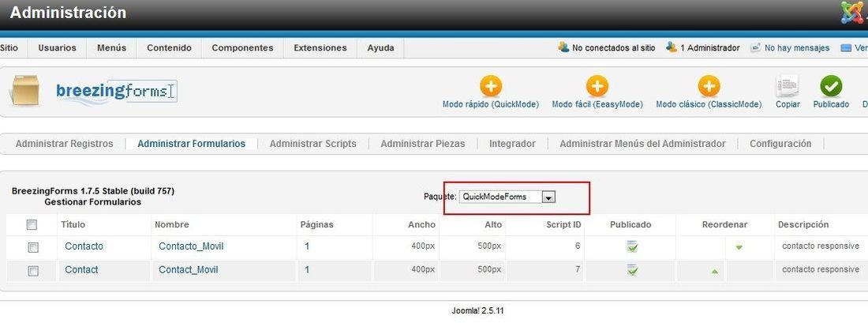Click the Joomla! 2.5.11 footer text

pos(477,311)
